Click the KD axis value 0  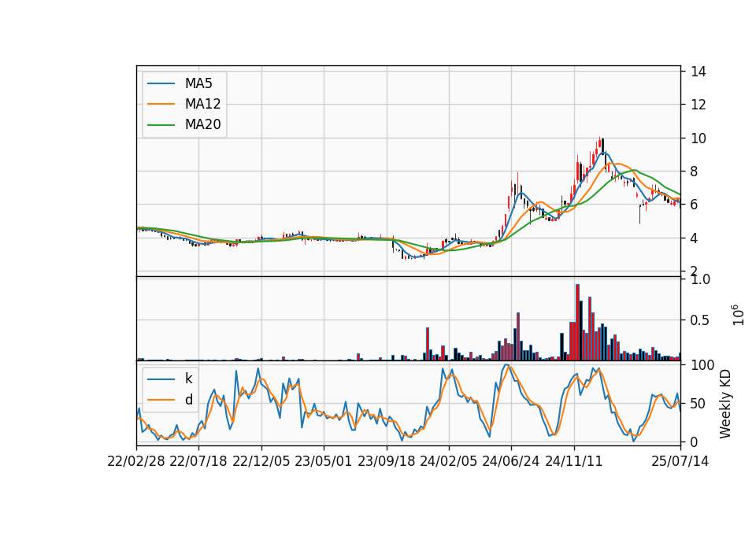pos(695,441)
